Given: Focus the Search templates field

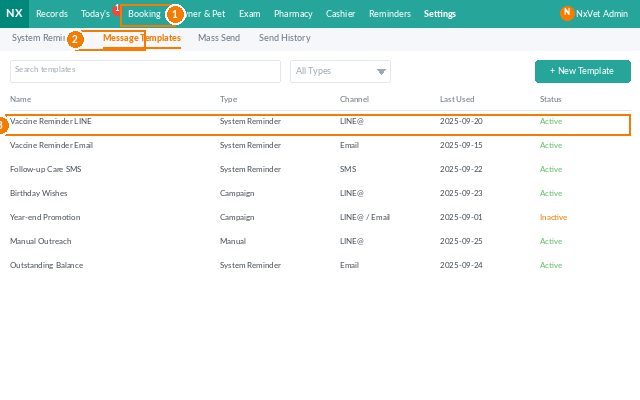Looking at the screenshot, I should 145,71.
